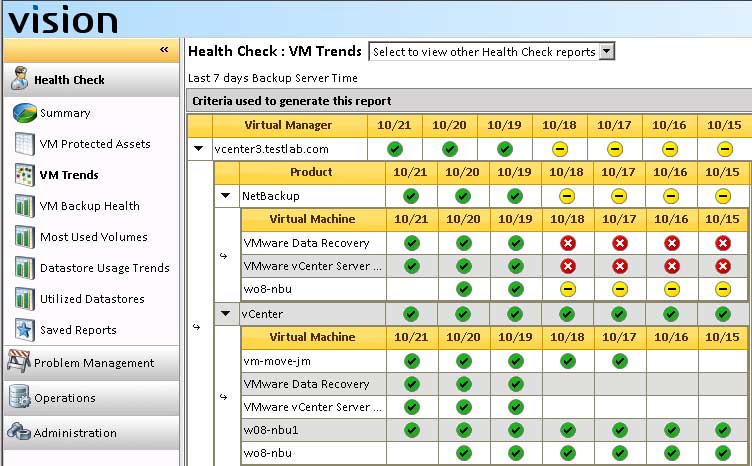The width and height of the screenshot is (752, 466).
Task: Click the return arrow beside vCenter virtual machines
Action: tap(223, 397)
